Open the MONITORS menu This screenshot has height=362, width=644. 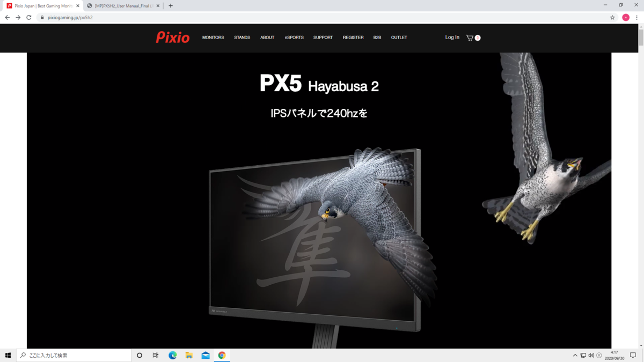point(213,38)
